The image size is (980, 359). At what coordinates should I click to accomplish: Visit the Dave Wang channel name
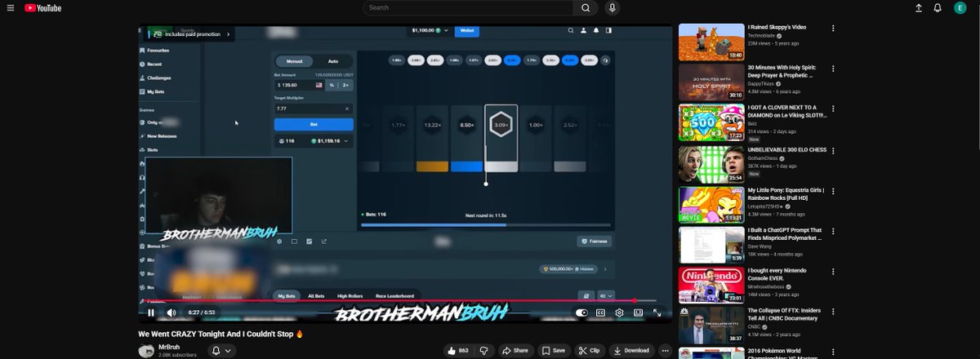pyautogui.click(x=761, y=247)
